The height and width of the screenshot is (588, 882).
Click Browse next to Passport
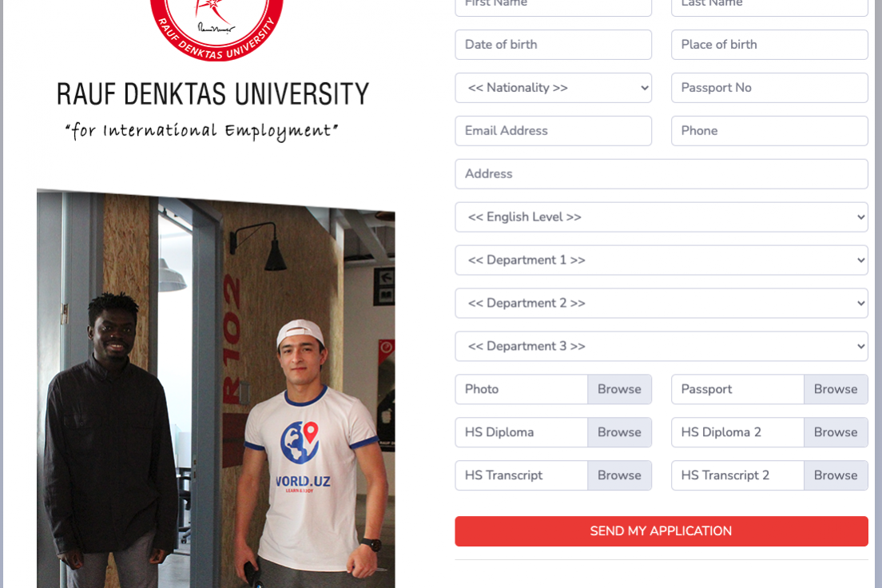[x=836, y=389]
